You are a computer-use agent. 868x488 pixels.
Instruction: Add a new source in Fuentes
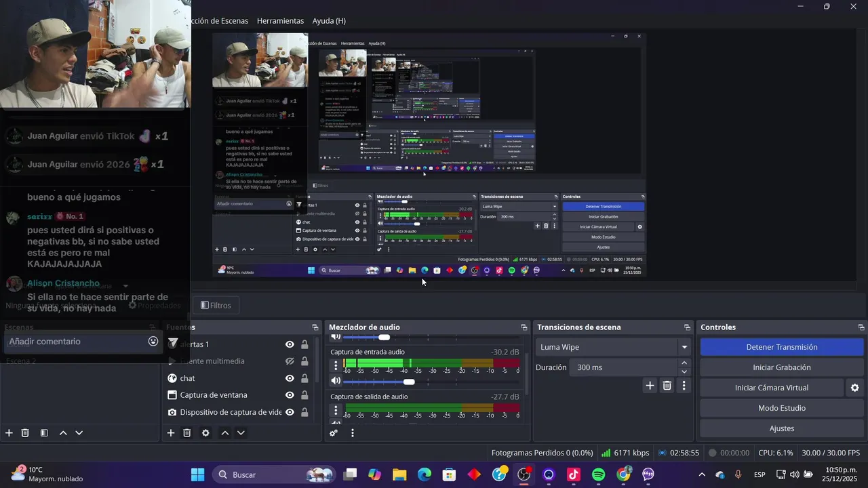coord(171,433)
